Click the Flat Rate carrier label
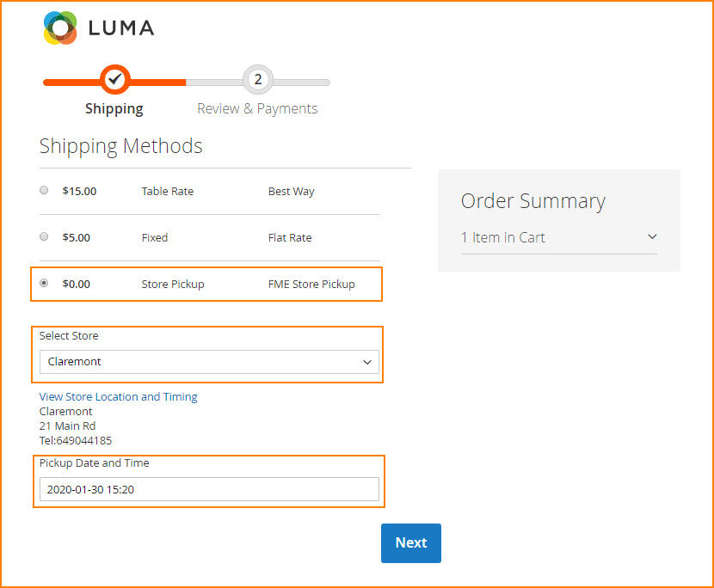The width and height of the screenshot is (714, 588). click(x=290, y=238)
